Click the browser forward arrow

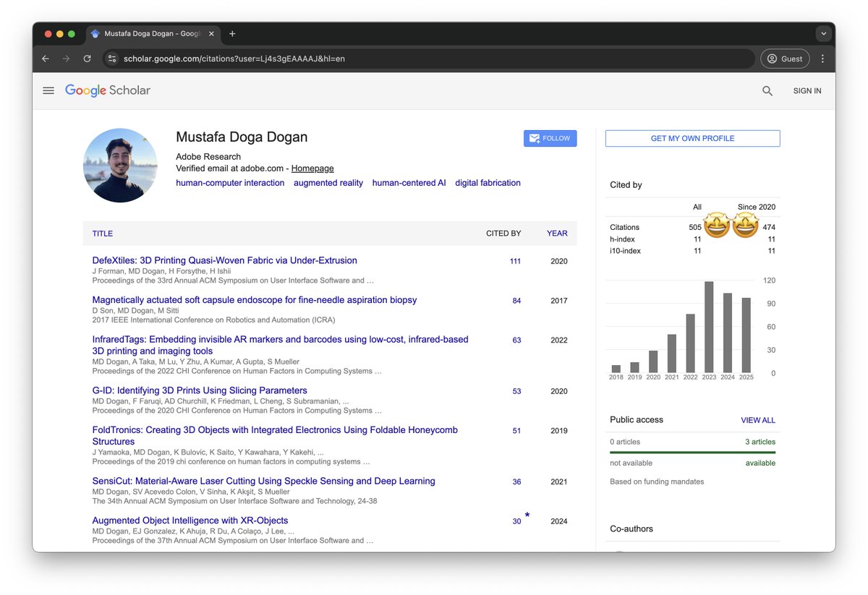[66, 59]
